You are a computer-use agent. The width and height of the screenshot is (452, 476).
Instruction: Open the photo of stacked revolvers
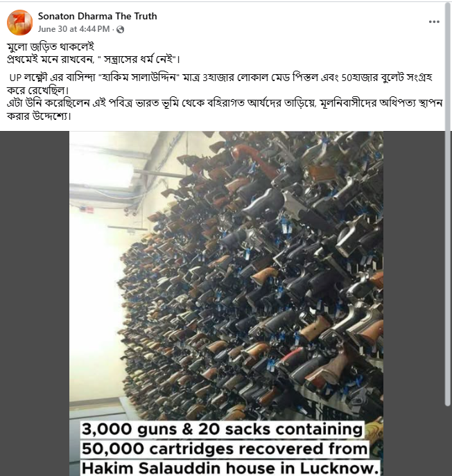pos(226,303)
